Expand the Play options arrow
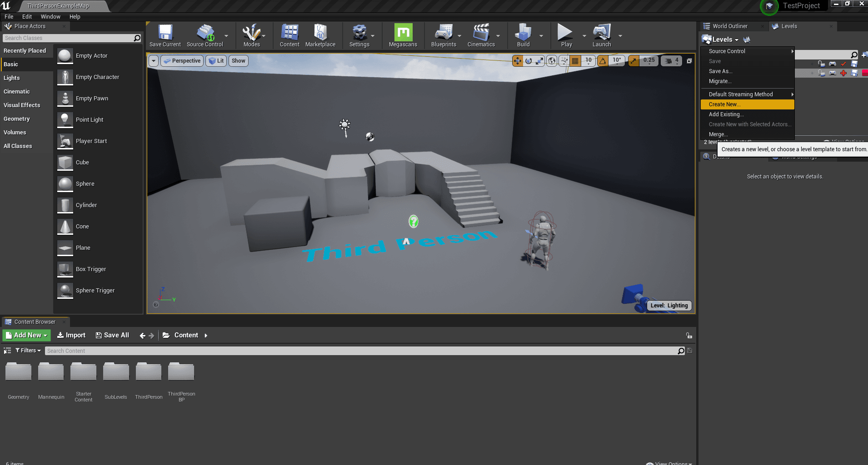868x465 pixels. [x=584, y=35]
